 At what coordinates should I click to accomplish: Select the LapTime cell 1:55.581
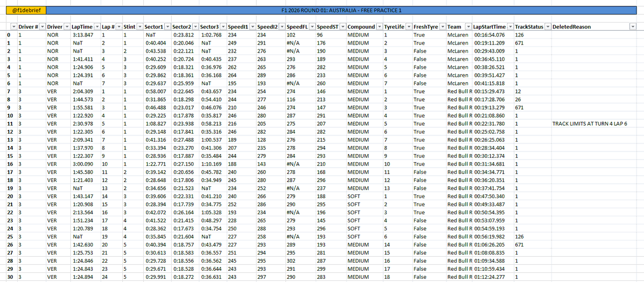click(x=85, y=108)
